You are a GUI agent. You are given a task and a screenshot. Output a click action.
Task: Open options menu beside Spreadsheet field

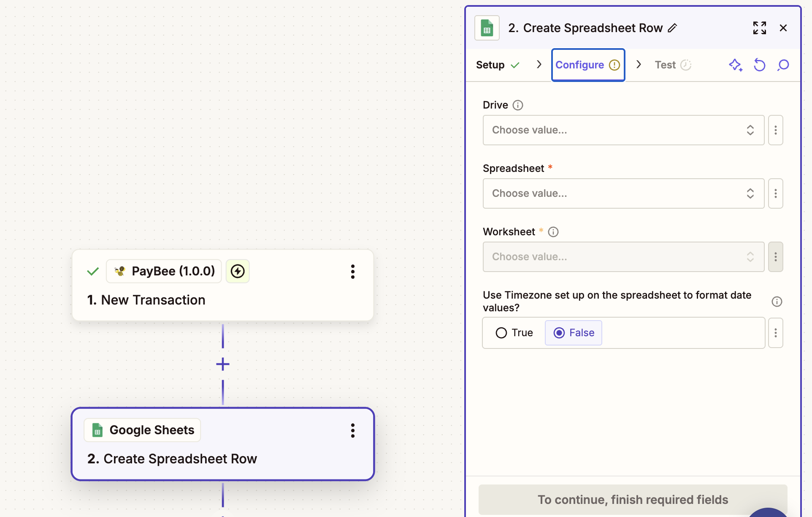coord(776,193)
